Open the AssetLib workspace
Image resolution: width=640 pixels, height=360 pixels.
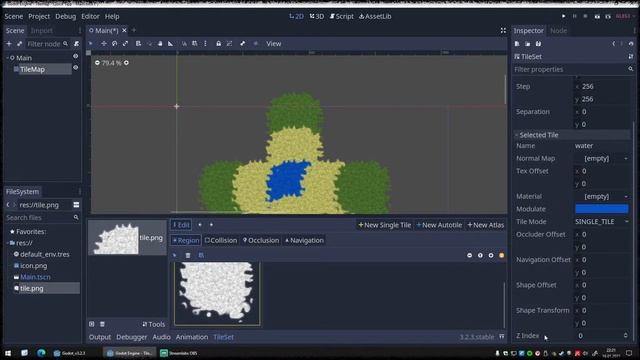(x=375, y=16)
